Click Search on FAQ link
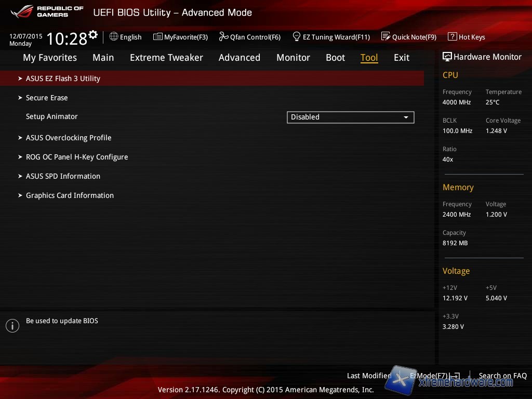The width and height of the screenshot is (532, 399). pyautogui.click(x=502, y=376)
